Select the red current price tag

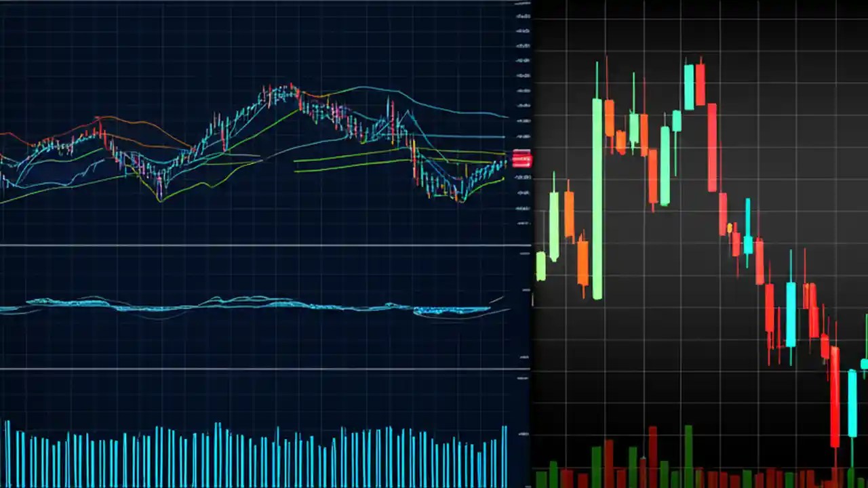pos(521,159)
